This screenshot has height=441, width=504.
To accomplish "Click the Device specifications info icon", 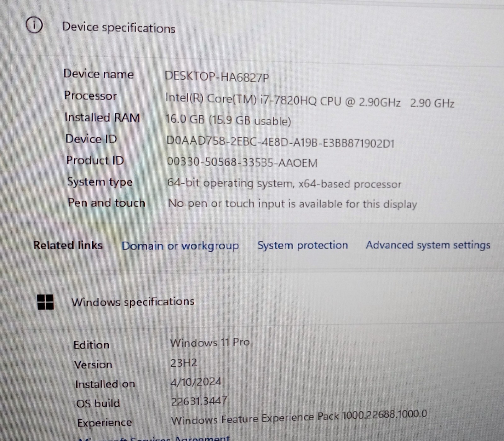I will tap(34, 25).
